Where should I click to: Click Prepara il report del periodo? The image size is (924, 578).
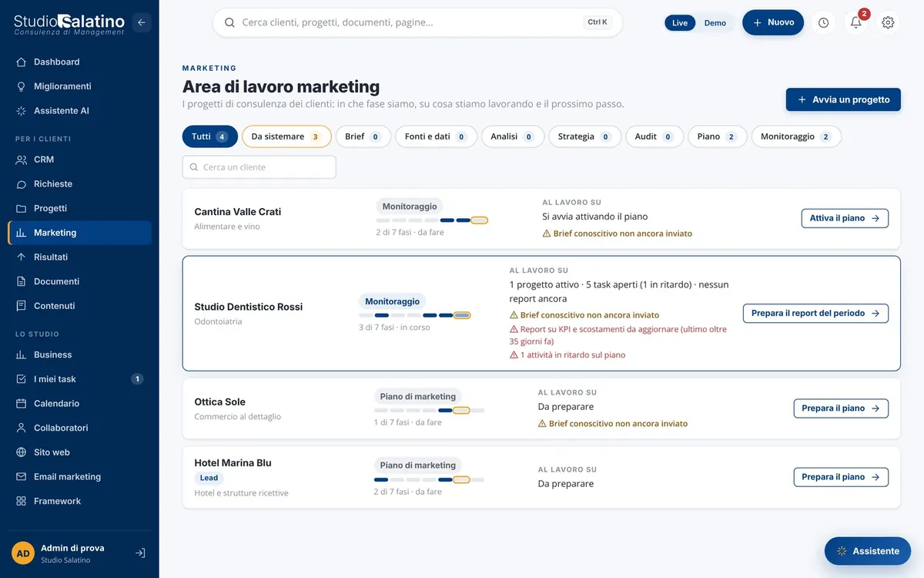point(815,314)
